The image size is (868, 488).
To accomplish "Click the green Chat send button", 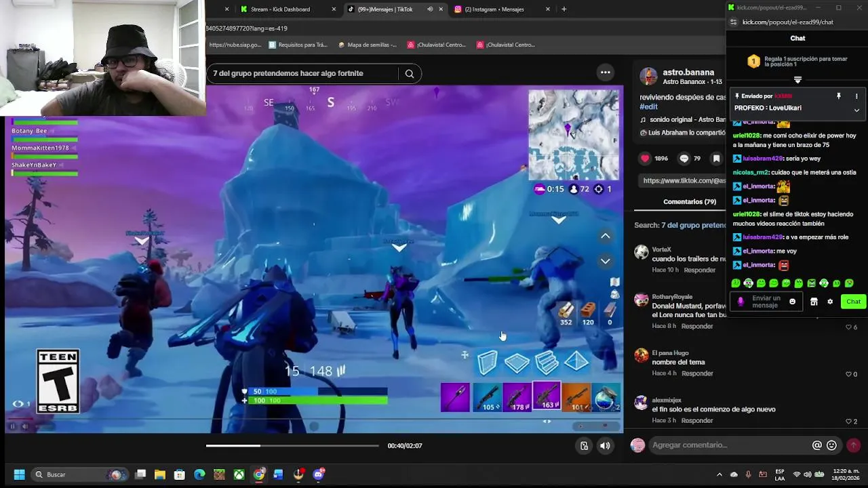I will [853, 302].
